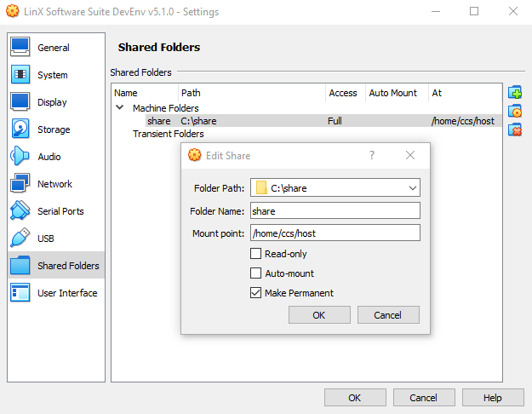This screenshot has width=532, height=414.
Task: Enable the Read-only checkbox
Action: tap(255, 253)
